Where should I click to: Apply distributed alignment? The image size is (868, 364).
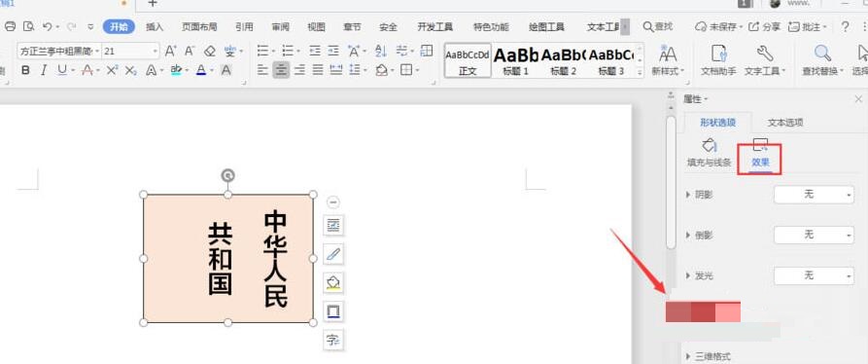335,70
